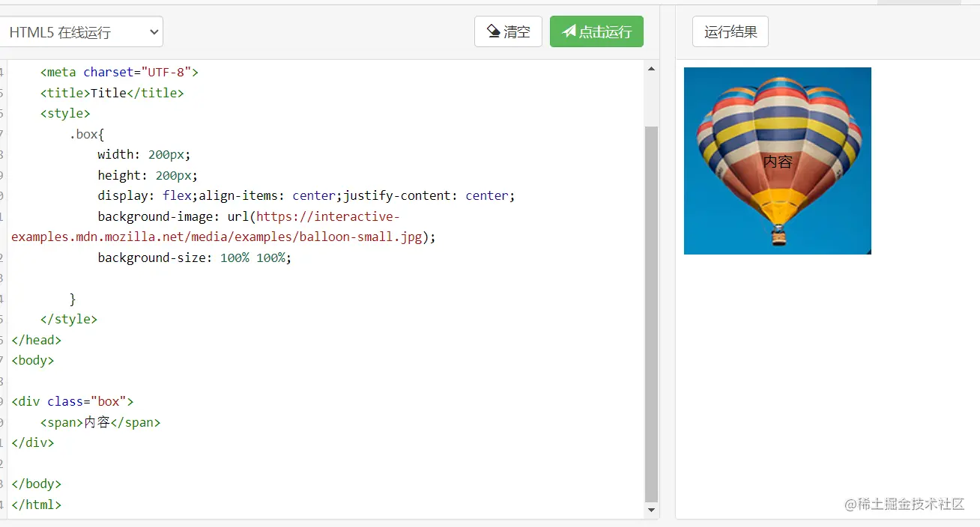Click the 内容 text on the balloon
The width and height of the screenshot is (980, 527).
pyautogui.click(x=776, y=160)
